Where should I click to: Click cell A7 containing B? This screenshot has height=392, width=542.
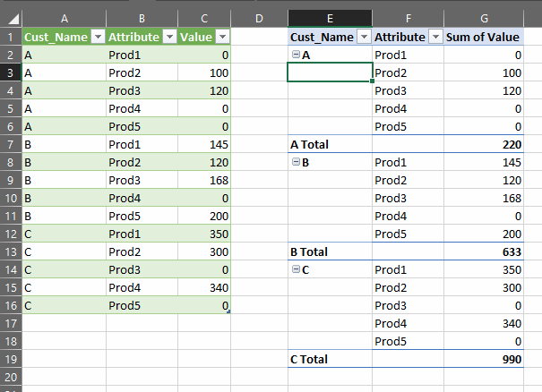click(65, 144)
